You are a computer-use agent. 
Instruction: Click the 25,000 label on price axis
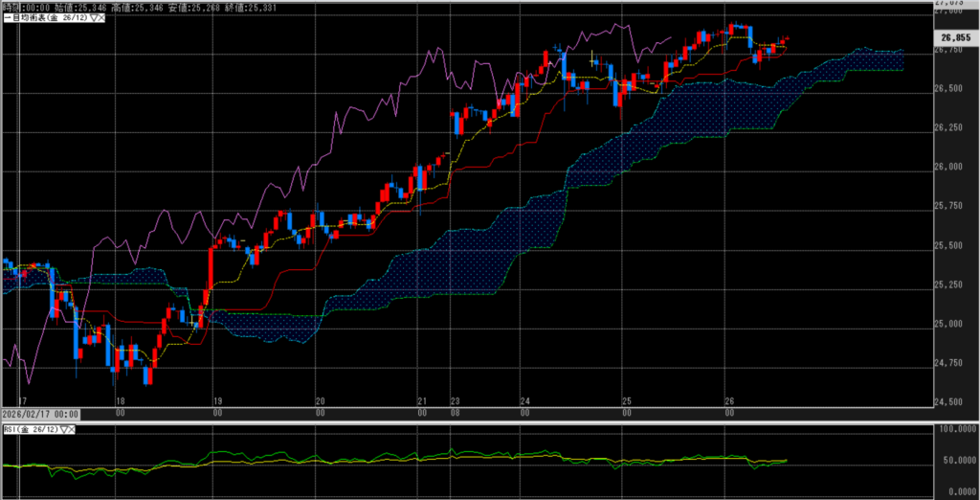click(x=948, y=323)
